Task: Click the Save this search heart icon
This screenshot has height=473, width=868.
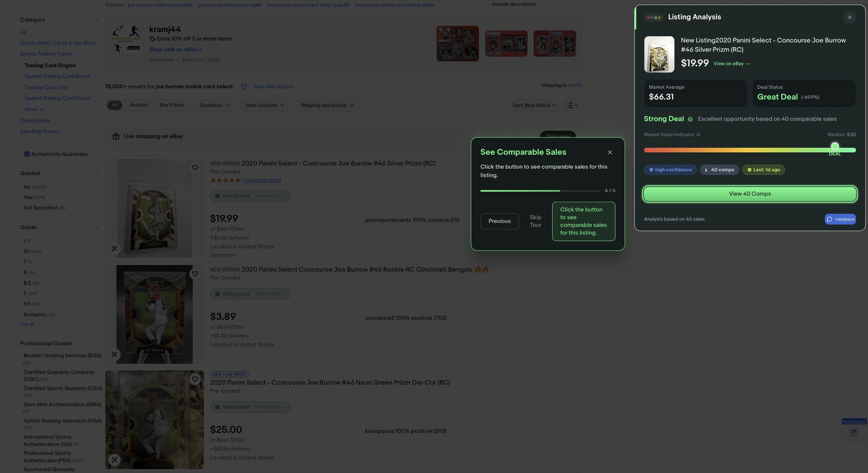Action: click(244, 87)
